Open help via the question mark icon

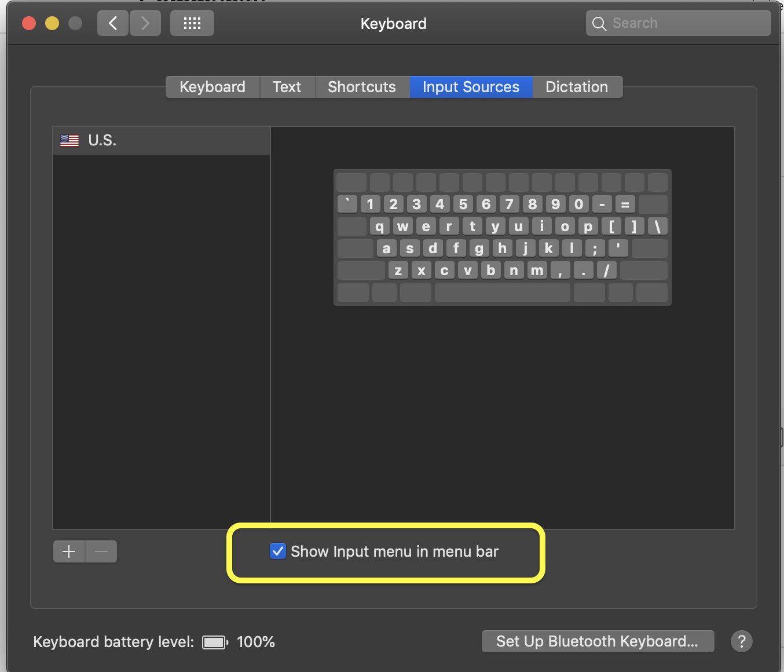[x=742, y=641]
